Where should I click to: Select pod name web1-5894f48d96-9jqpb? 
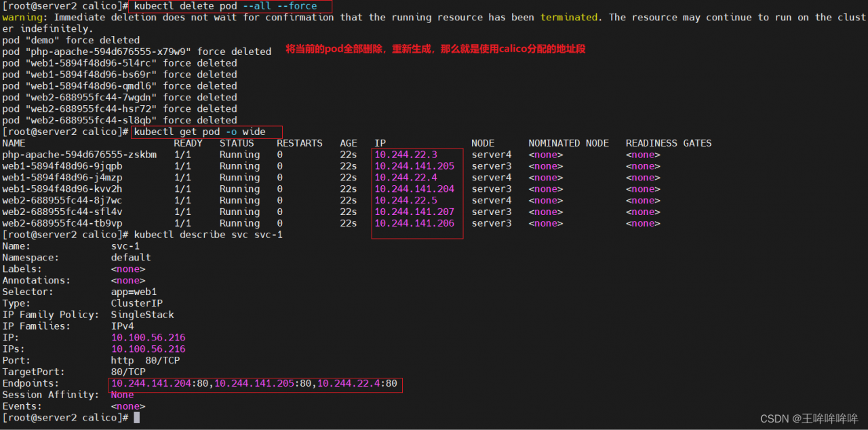click(x=62, y=166)
